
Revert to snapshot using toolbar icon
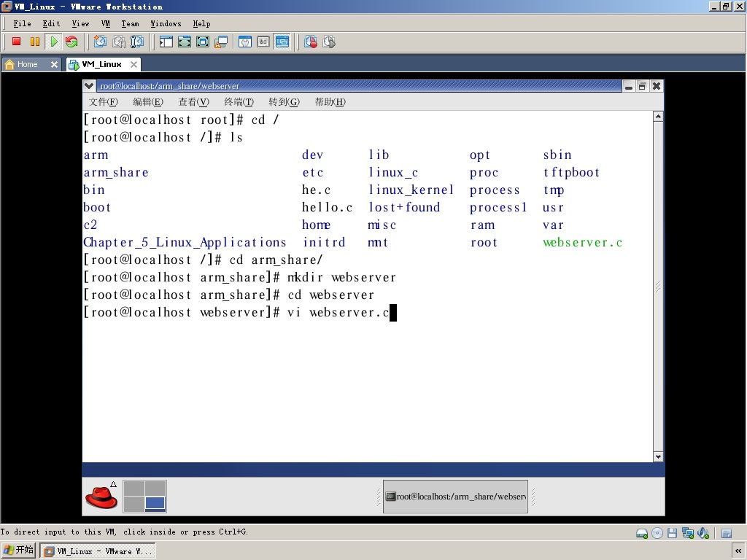(x=119, y=42)
